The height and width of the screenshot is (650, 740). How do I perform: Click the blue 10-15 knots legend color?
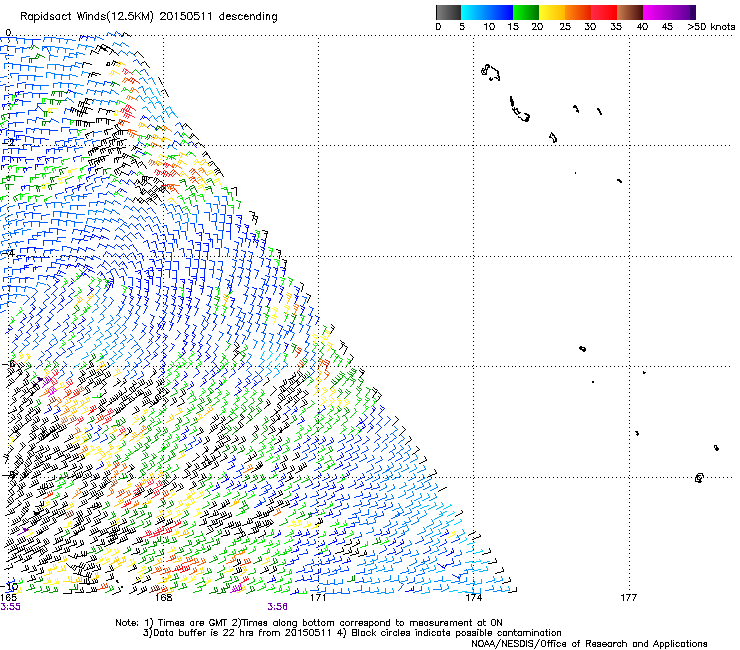pos(500,12)
